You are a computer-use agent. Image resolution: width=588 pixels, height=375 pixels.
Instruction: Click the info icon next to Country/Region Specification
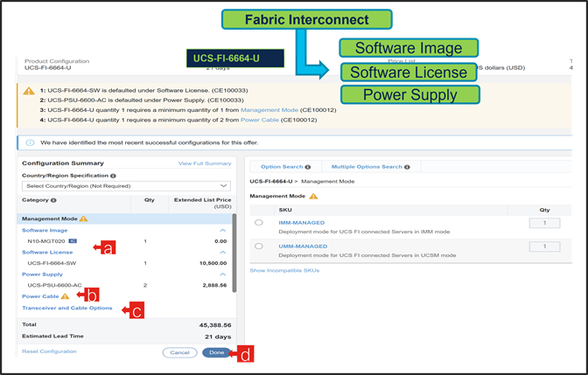[113, 176]
